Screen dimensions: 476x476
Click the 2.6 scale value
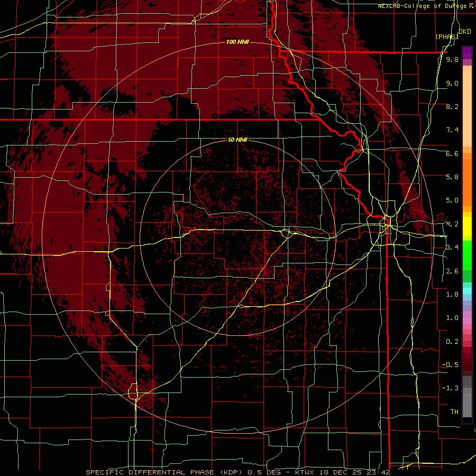coord(452,271)
